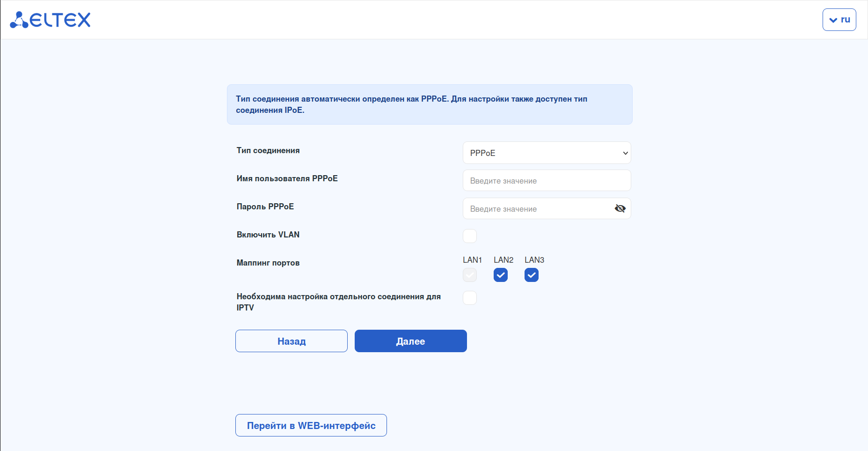Enable the separate IPTV connection checkbox
The height and width of the screenshot is (451, 868).
tap(470, 298)
